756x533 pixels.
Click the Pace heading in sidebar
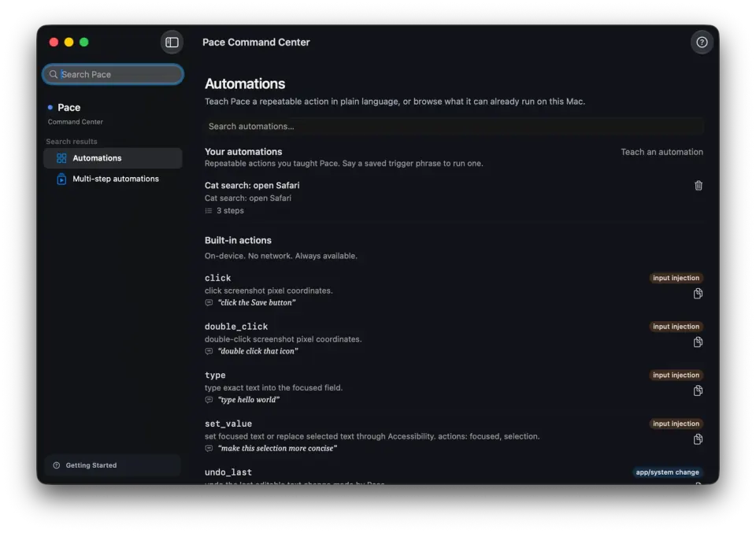pyautogui.click(x=69, y=108)
